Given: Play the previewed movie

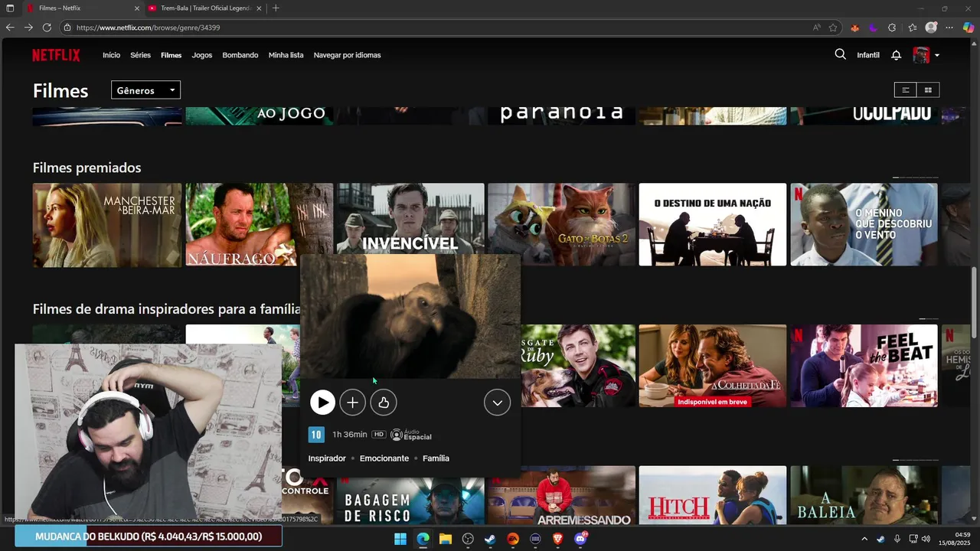Looking at the screenshot, I should tap(322, 403).
